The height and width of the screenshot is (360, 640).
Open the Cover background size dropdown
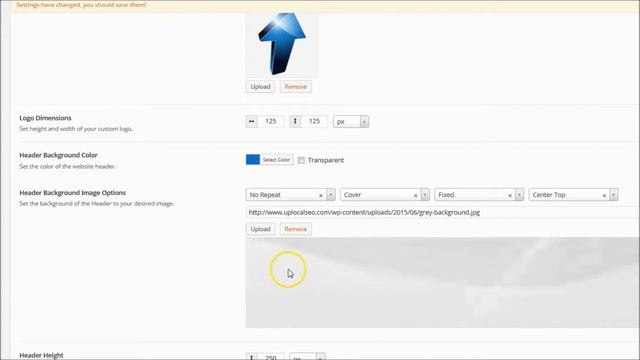click(384, 195)
